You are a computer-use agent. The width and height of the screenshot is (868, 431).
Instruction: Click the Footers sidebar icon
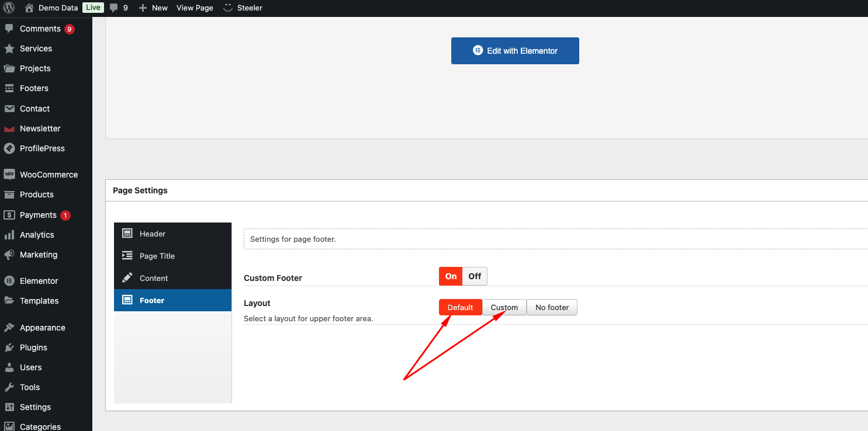pyautogui.click(x=9, y=88)
